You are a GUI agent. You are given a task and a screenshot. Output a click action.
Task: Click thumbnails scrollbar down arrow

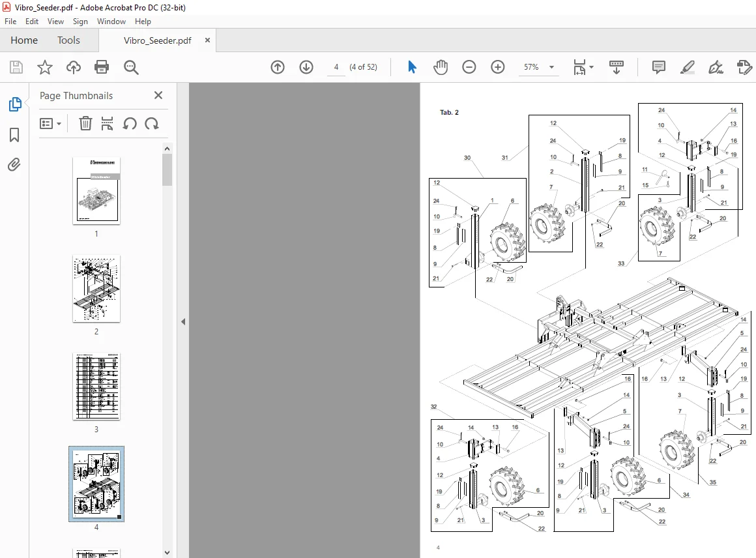[x=167, y=553]
